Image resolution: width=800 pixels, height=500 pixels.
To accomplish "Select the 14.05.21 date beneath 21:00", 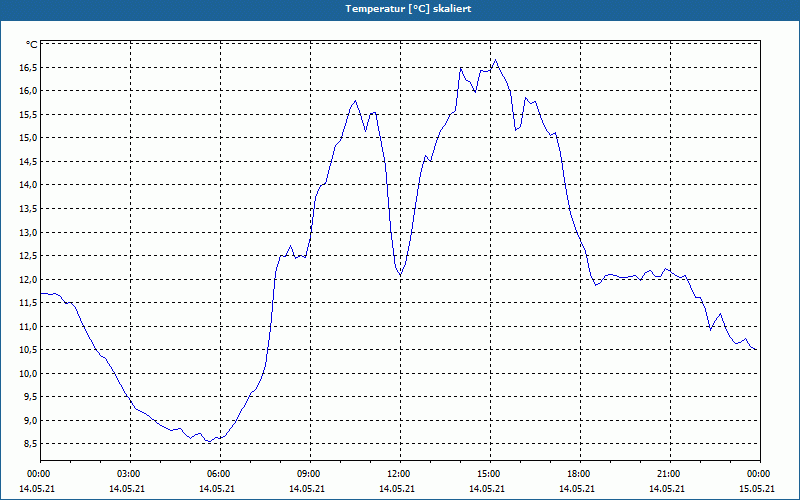I will [x=667, y=489].
